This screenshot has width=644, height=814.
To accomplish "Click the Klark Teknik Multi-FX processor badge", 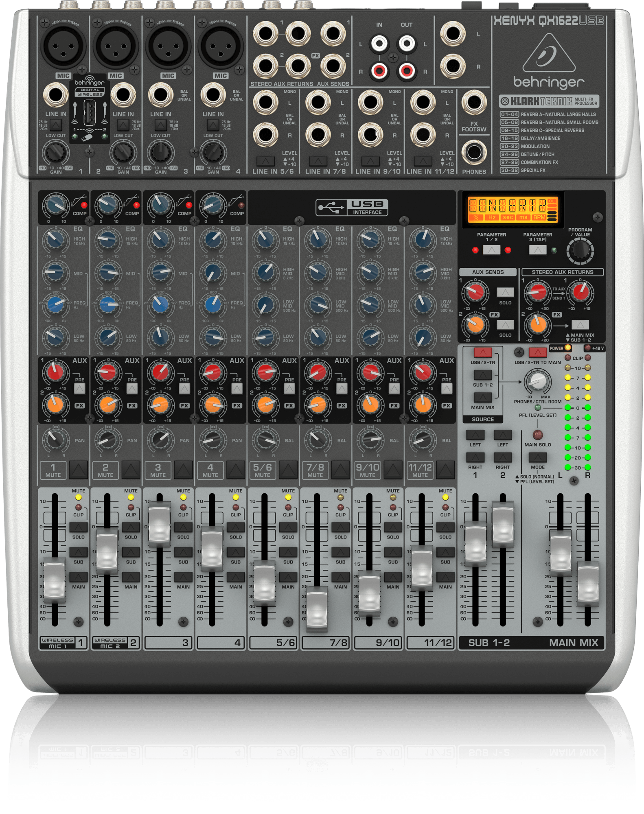I will coord(549,101).
